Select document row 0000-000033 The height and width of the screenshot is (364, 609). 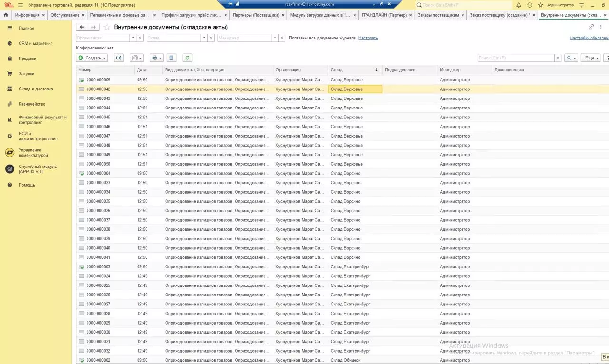click(342, 183)
